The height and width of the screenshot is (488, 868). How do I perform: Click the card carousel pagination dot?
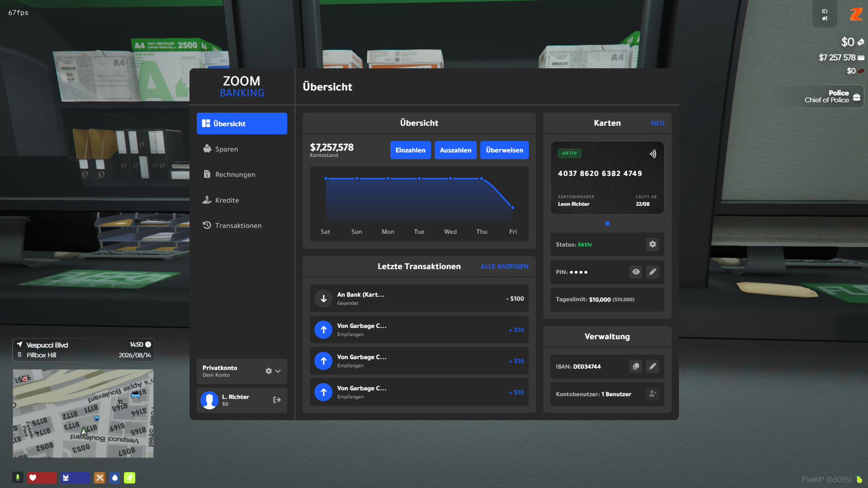coord(607,223)
